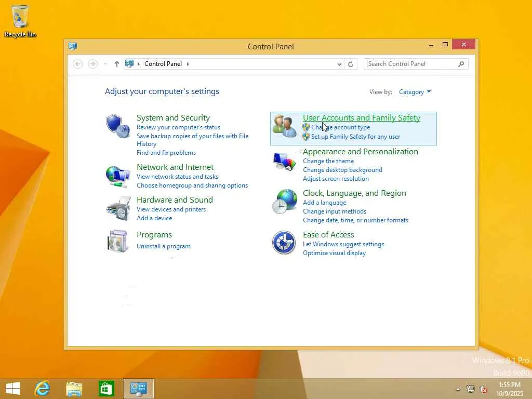Click the Control Panel breadcrumb
The height and width of the screenshot is (399, 532).
point(163,64)
